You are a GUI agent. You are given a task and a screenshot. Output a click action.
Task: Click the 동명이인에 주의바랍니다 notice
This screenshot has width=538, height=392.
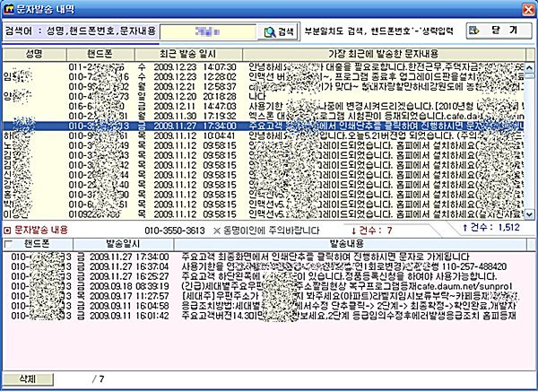(x=271, y=231)
